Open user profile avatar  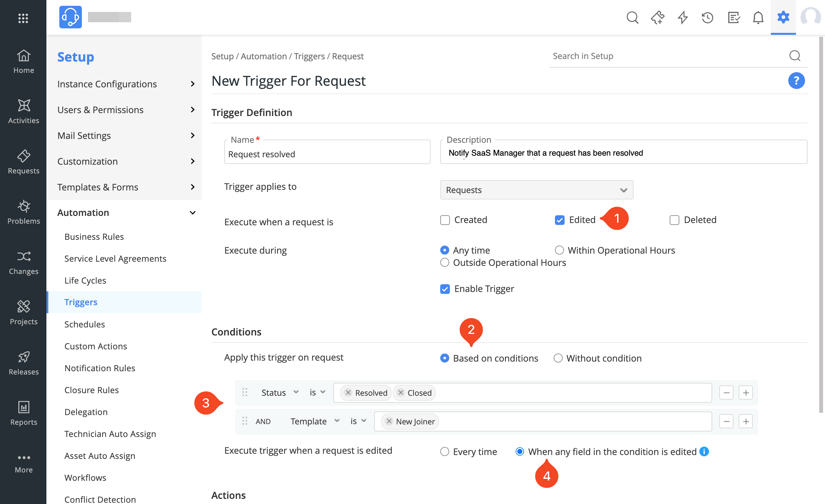[x=810, y=16]
